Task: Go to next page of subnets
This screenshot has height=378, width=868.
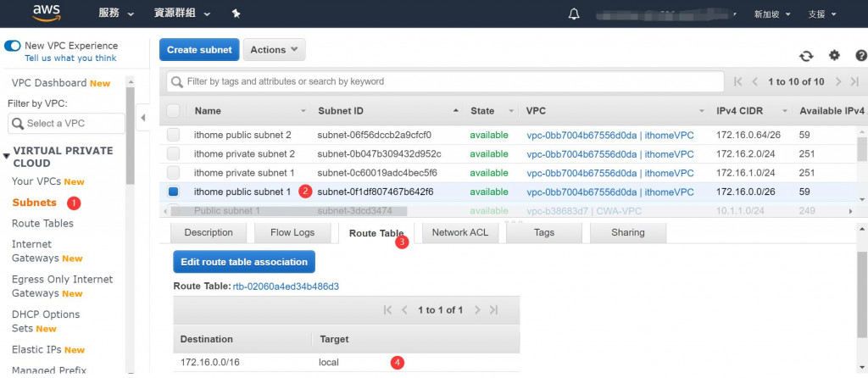Action: click(x=838, y=81)
